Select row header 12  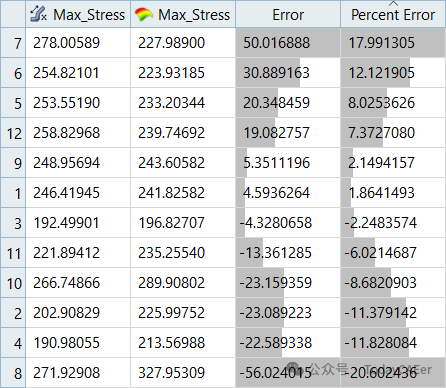tap(13, 133)
